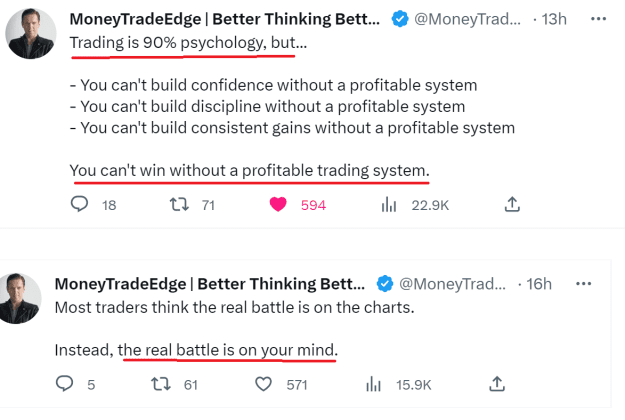Open tweet text 'You can't win without a profitable trading system'
The width and height of the screenshot is (625, 420).
[x=250, y=171]
